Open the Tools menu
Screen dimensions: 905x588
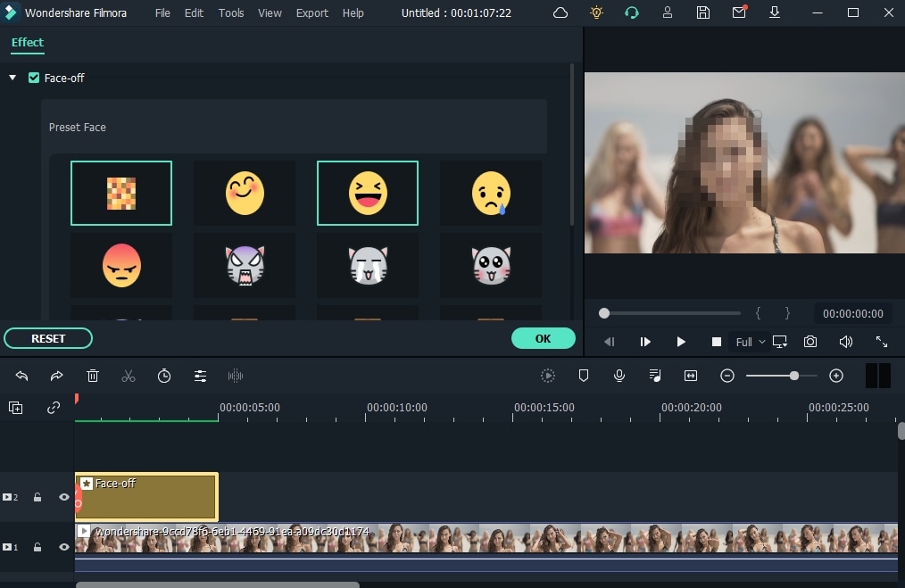[x=231, y=12]
